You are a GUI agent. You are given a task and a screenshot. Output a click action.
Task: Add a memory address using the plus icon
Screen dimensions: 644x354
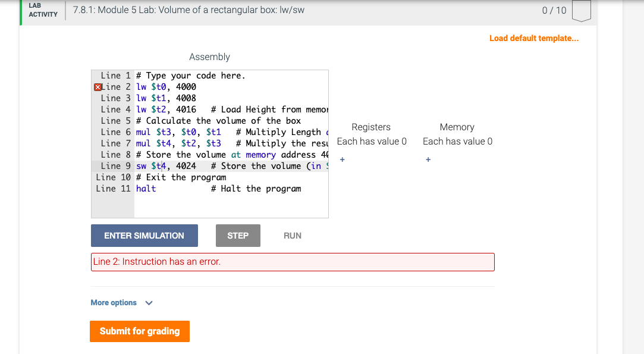pyautogui.click(x=428, y=159)
